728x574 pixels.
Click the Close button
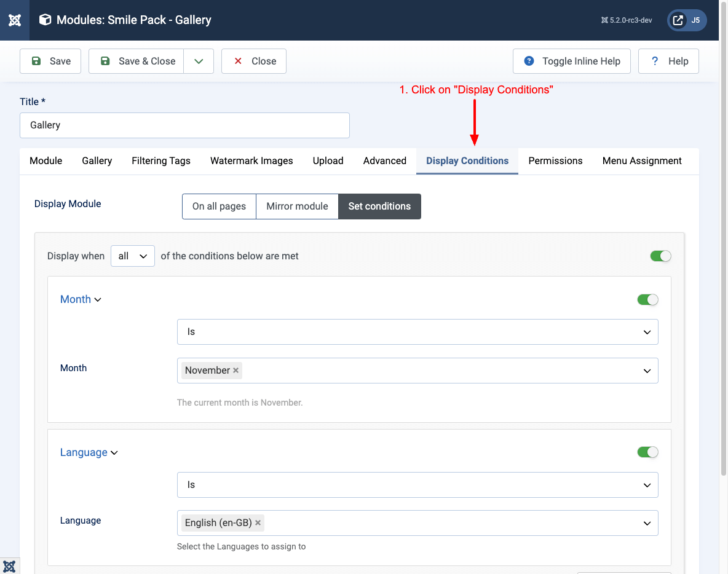pyautogui.click(x=254, y=61)
